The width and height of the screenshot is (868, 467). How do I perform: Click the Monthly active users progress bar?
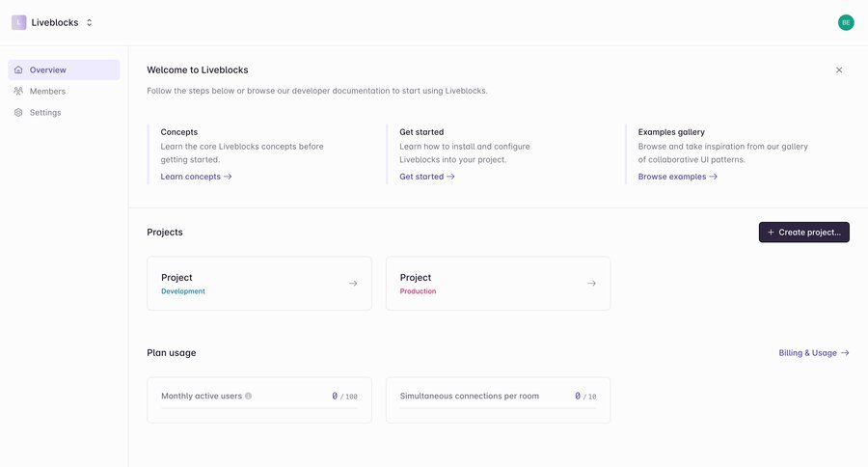259,408
